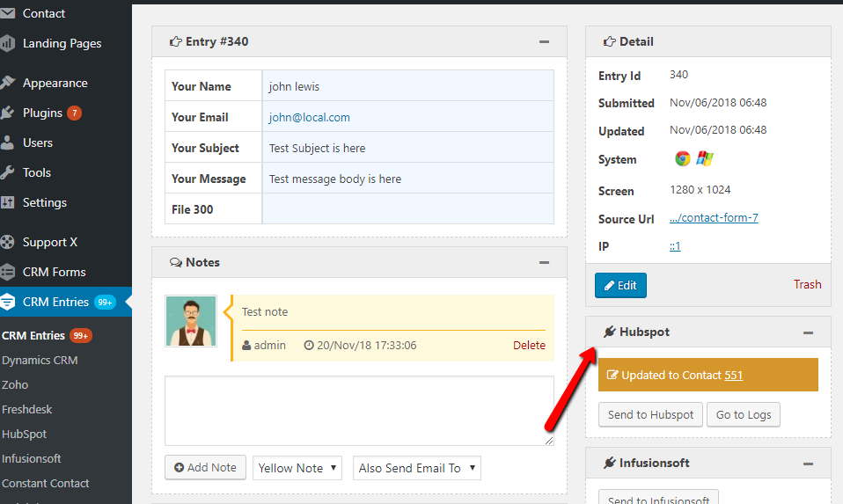Click the edit icon in Updated to Contact banner

[x=612, y=375]
